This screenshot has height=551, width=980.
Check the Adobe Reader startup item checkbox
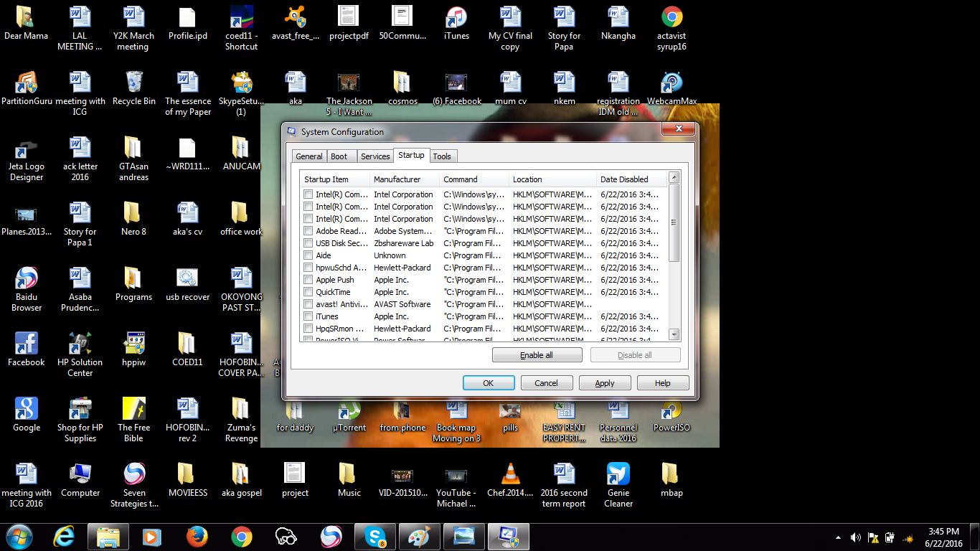pyautogui.click(x=308, y=231)
